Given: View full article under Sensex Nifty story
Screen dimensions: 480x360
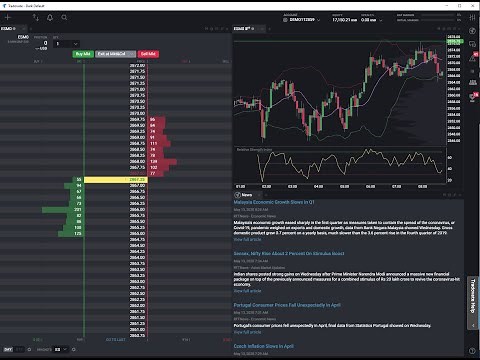Looking at the screenshot, I should (x=247, y=291).
